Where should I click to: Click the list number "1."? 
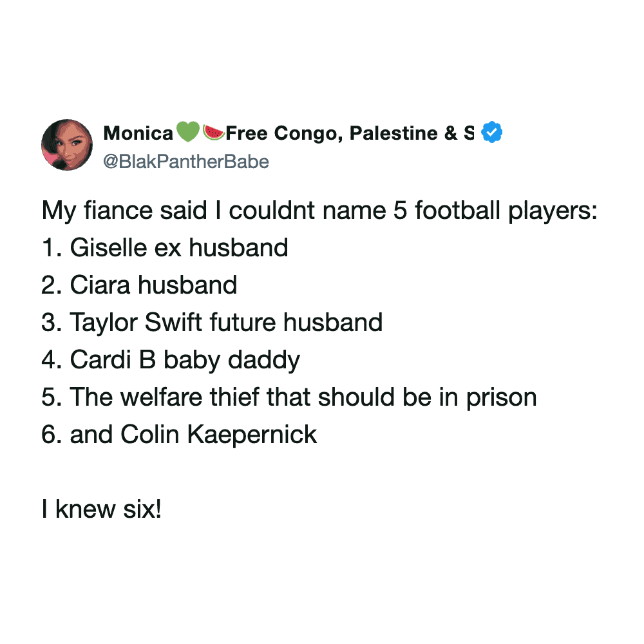coord(52,248)
